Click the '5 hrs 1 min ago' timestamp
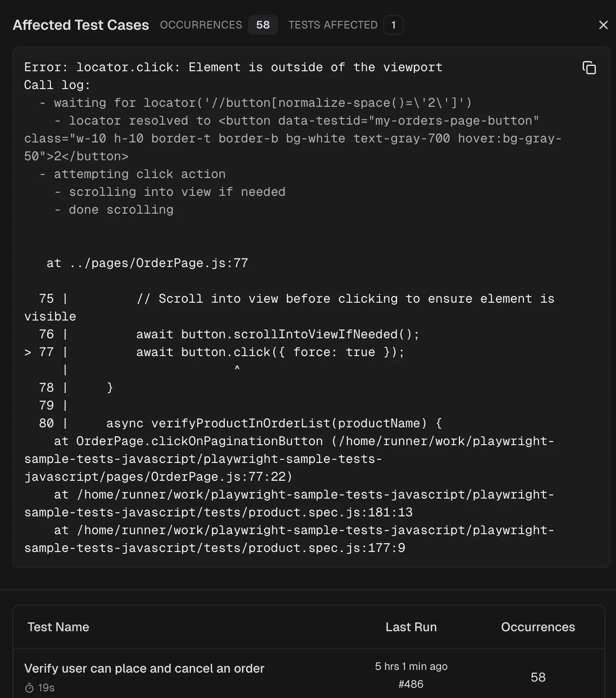Image resolution: width=616 pixels, height=698 pixels. pyautogui.click(x=410, y=666)
